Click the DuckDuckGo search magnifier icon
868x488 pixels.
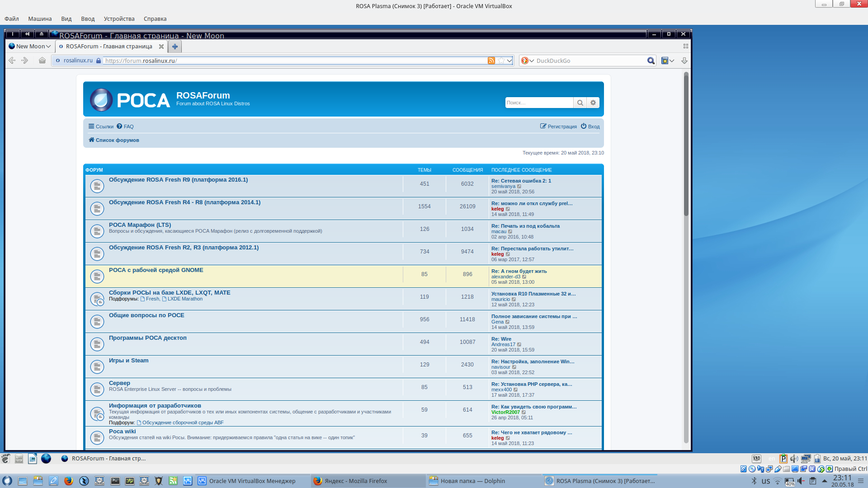tap(651, 61)
